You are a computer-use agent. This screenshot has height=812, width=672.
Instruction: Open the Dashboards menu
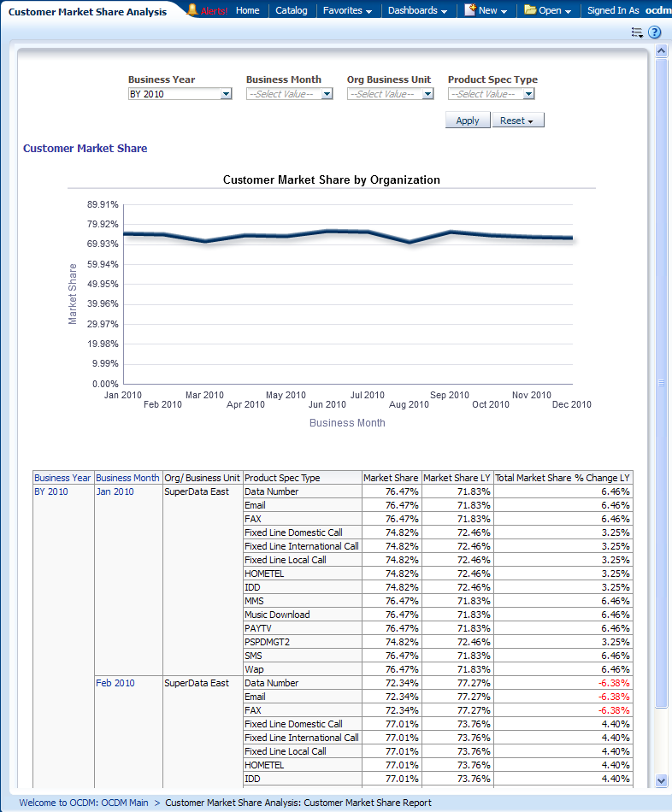[x=417, y=11]
